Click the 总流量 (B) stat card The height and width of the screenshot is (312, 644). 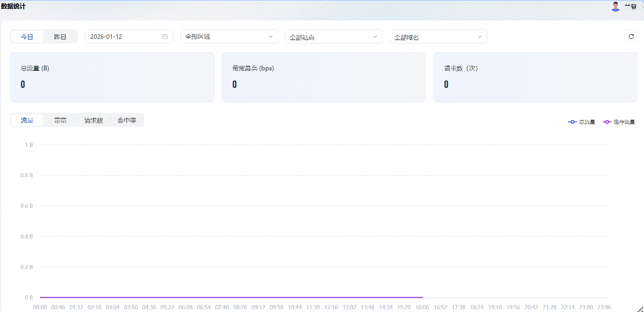pos(112,77)
